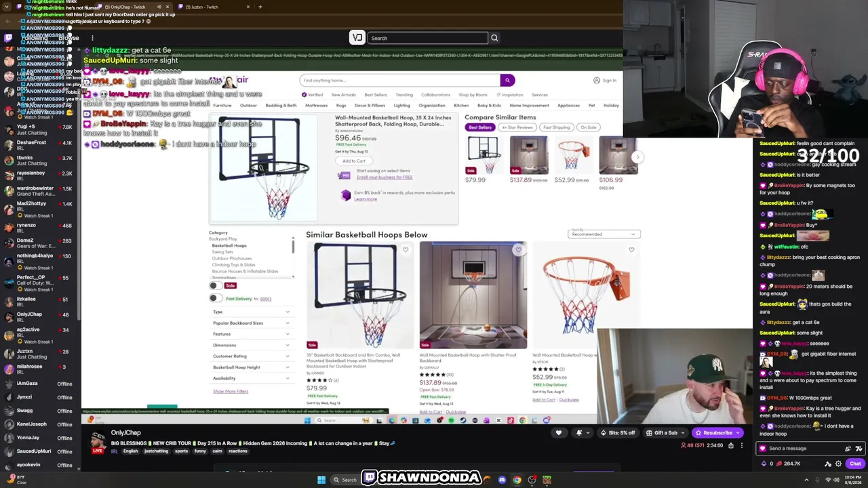Expand the Features filter section
868x488 pixels.
252,334
